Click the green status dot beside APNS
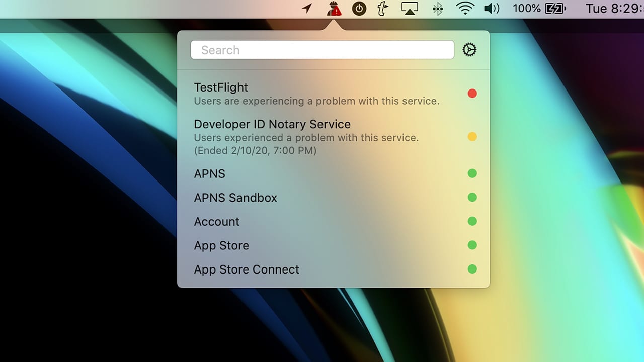 coord(472,173)
